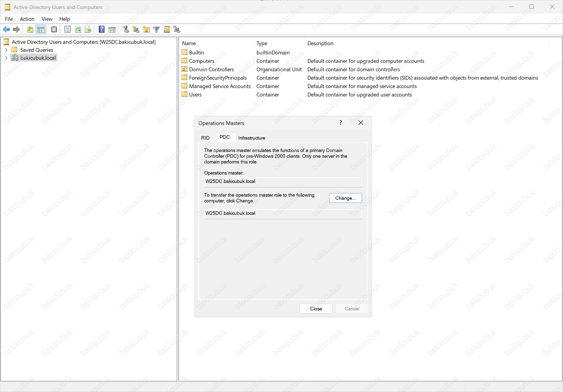Open the Properties toolbar icon
The image size is (563, 392).
[x=67, y=30]
